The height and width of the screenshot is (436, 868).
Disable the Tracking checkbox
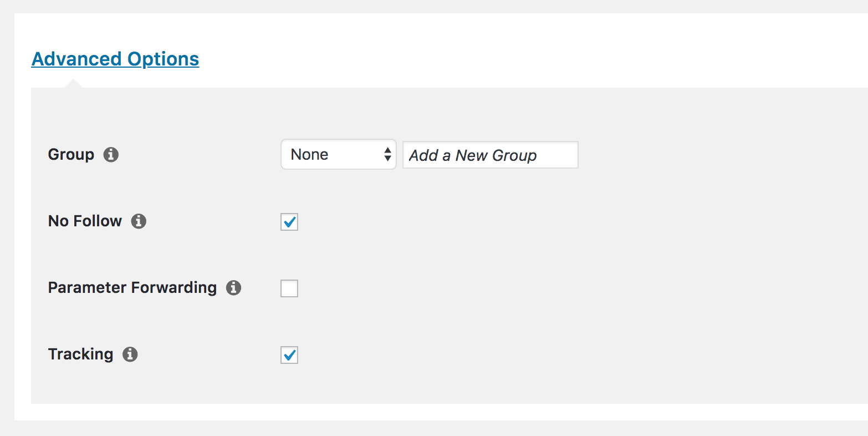pos(289,354)
